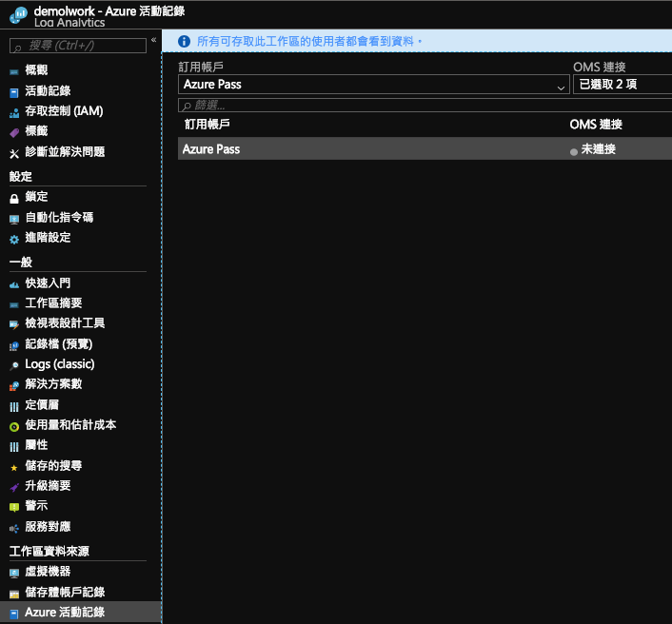Open 診斷並解決問題
Image resolution: width=672 pixels, height=624 pixels.
click(65, 151)
